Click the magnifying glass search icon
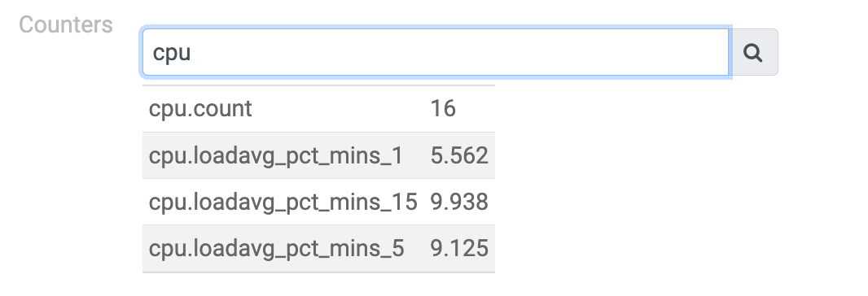868x296 pixels. click(x=753, y=53)
